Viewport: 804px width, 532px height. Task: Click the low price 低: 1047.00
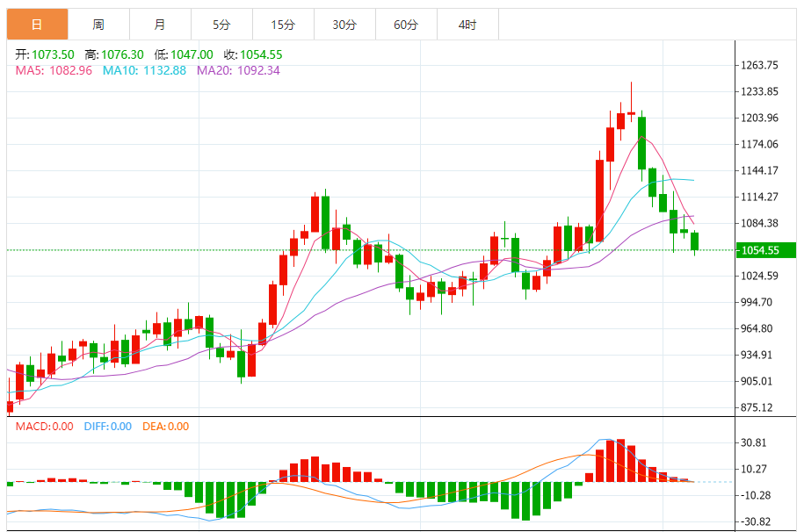click(x=184, y=54)
